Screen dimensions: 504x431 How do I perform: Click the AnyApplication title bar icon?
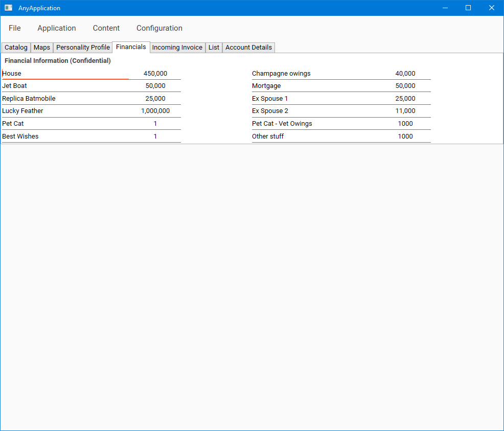point(8,8)
